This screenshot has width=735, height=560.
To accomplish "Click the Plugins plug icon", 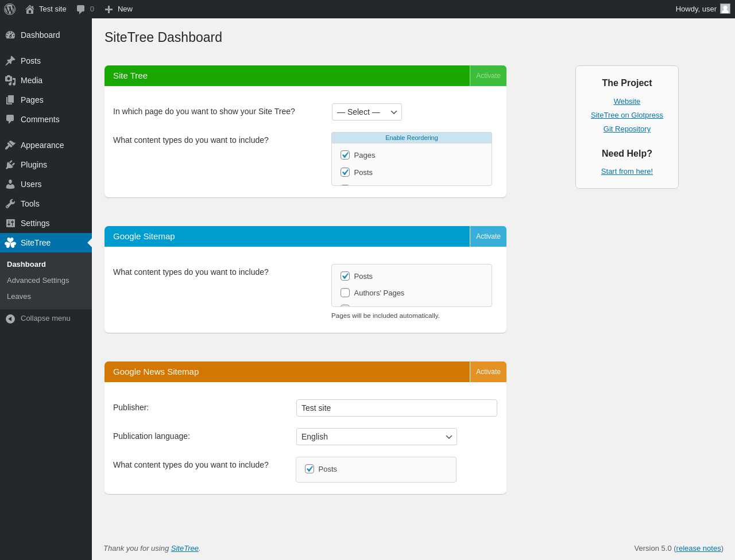I will pos(10,165).
